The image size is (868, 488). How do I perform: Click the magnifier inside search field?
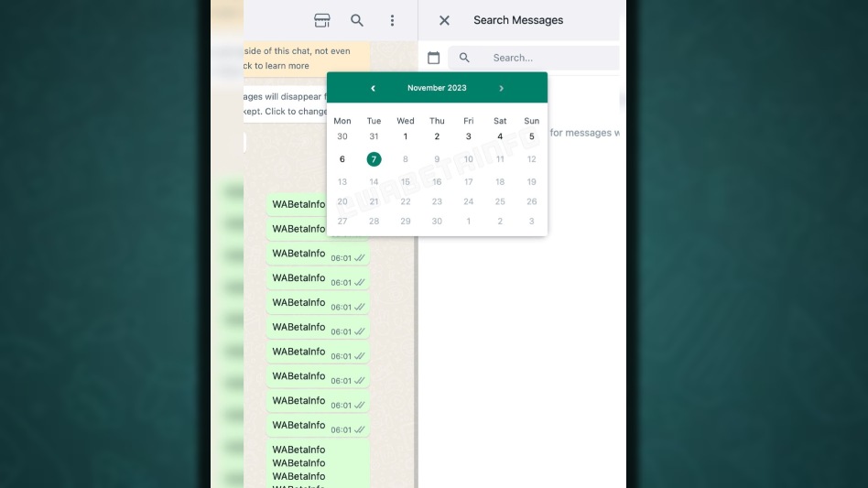point(464,58)
